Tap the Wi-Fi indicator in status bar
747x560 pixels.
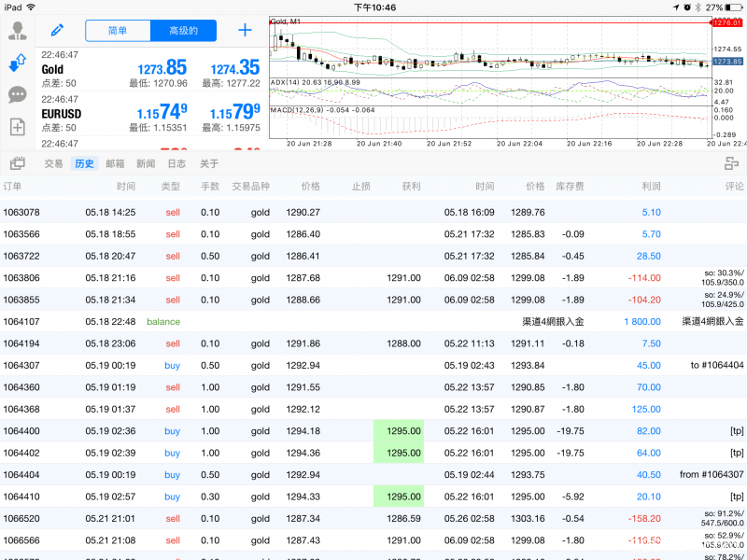click(31, 7)
